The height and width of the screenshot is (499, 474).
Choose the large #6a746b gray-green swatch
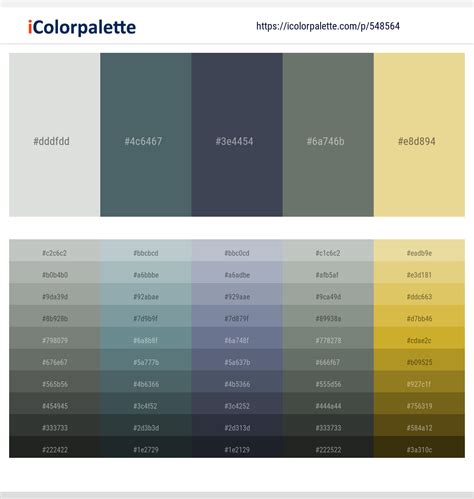(x=328, y=135)
